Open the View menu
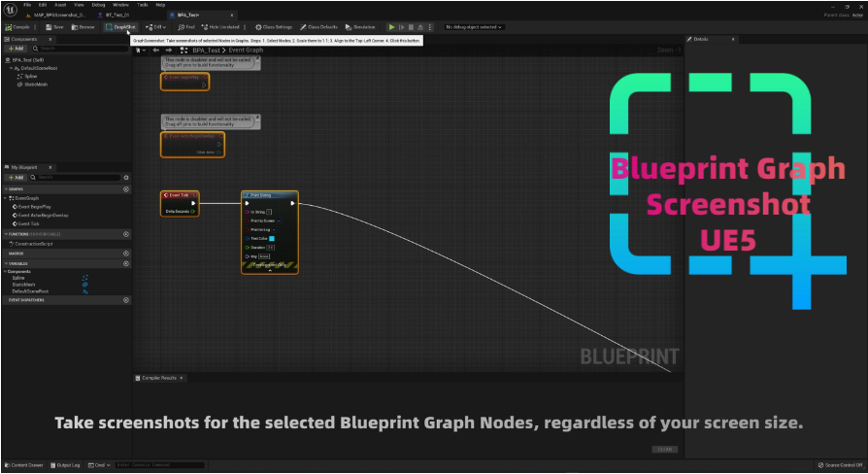Image resolution: width=868 pixels, height=474 pixels. coord(79,5)
